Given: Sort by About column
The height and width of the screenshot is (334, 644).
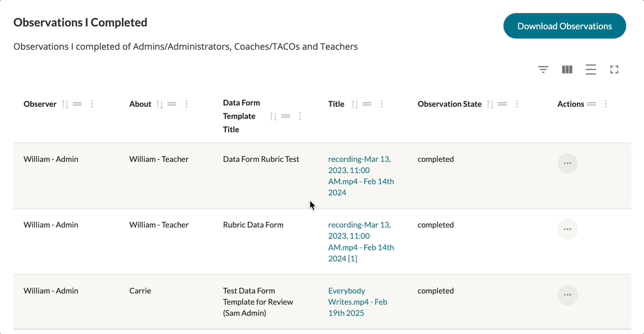Looking at the screenshot, I should tap(159, 104).
